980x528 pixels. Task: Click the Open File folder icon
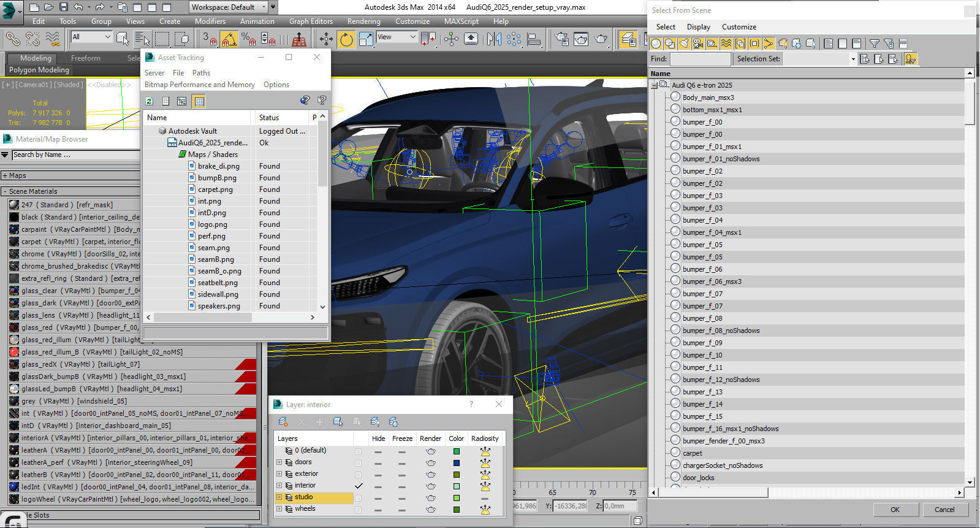click(x=49, y=7)
